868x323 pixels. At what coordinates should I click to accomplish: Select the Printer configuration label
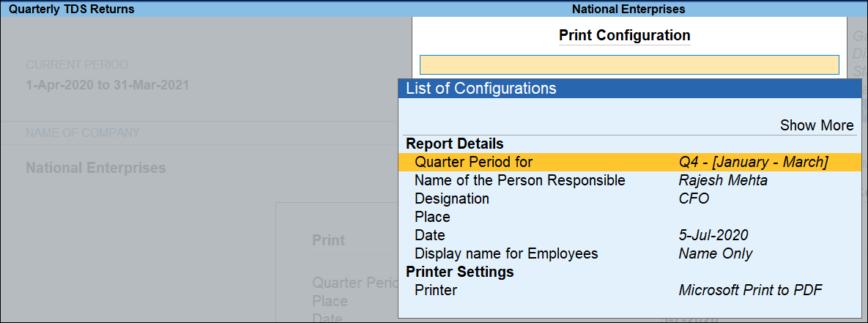pyautogui.click(x=435, y=290)
